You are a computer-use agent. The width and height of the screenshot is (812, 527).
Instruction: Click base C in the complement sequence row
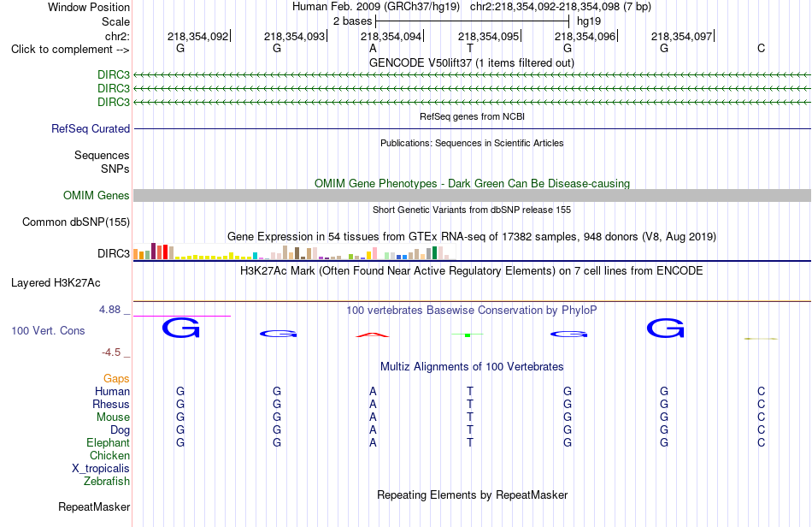761,49
